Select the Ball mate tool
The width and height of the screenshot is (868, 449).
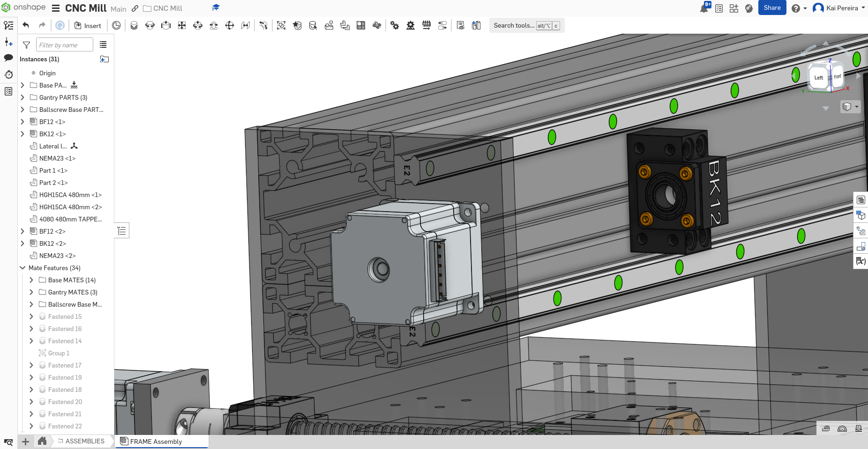[x=230, y=25]
